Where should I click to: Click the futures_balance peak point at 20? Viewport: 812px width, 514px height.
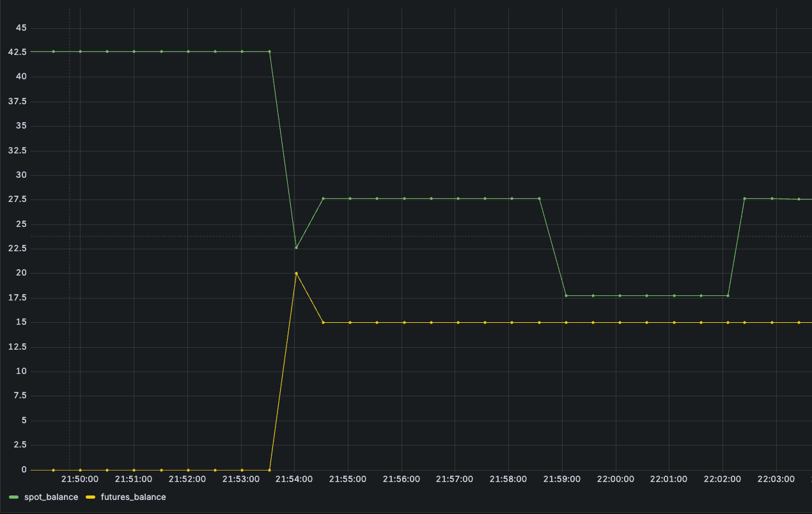[296, 274]
